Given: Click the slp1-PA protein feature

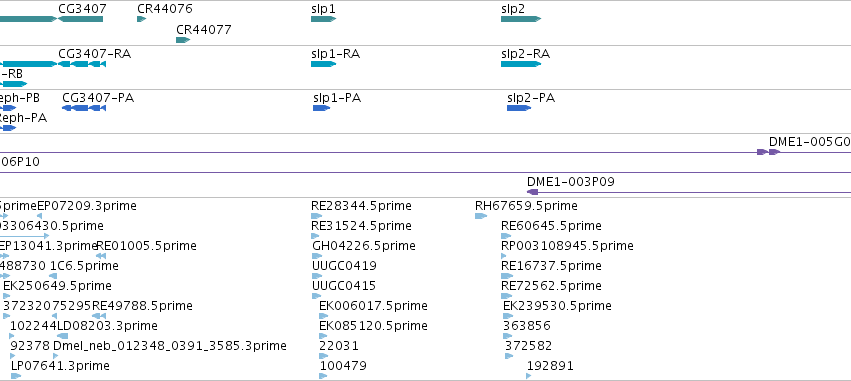Looking at the screenshot, I should click(x=321, y=108).
